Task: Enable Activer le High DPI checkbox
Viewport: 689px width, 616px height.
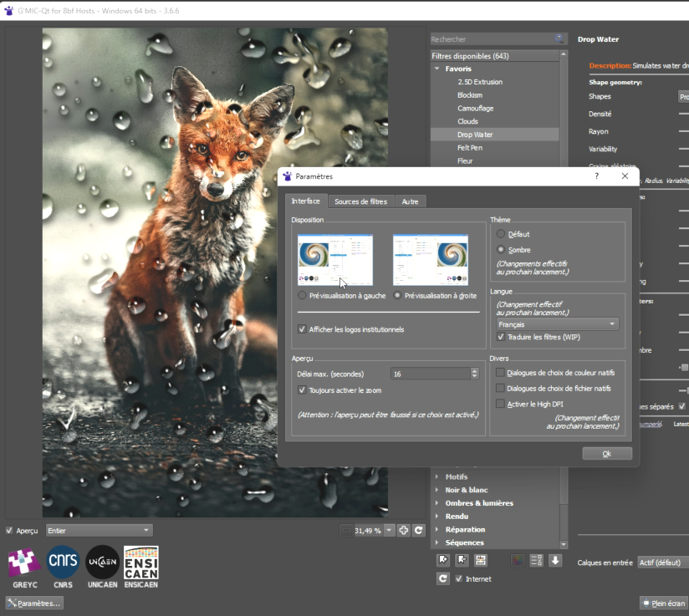Action: (500, 404)
